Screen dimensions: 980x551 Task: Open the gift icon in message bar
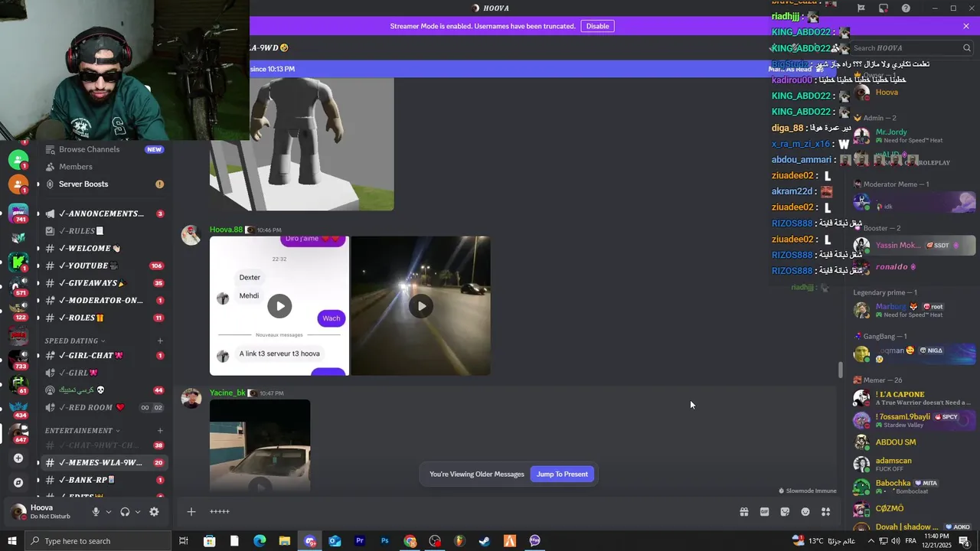[743, 512]
